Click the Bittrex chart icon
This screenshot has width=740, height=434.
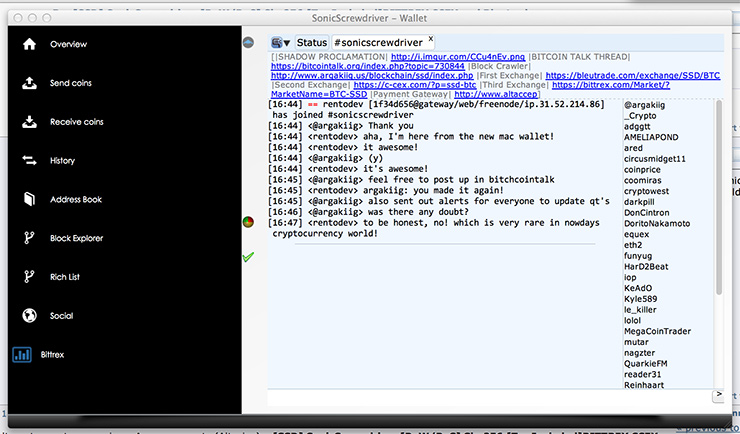coord(22,355)
